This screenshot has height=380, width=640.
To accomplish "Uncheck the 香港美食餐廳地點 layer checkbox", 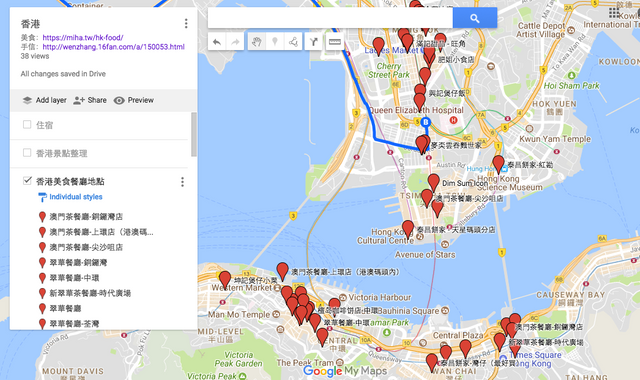I will (27, 180).
